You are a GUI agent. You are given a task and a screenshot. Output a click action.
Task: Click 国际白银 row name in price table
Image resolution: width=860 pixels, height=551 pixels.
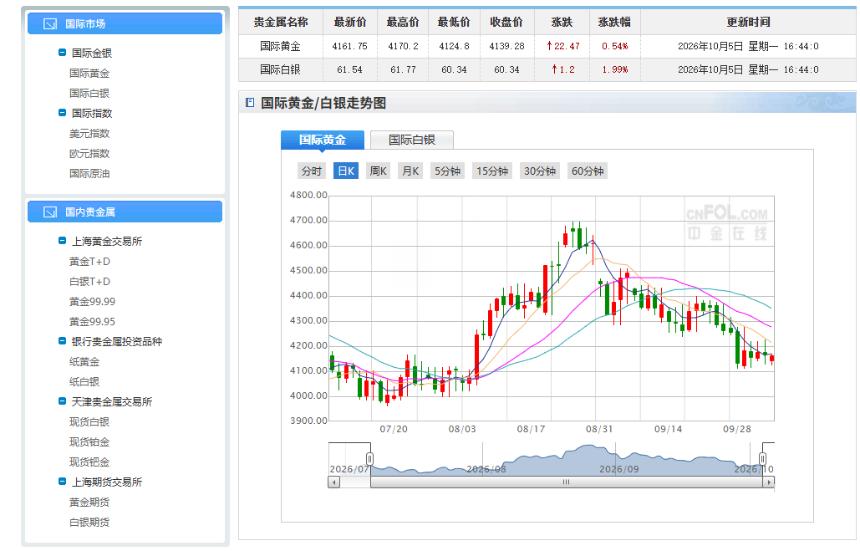point(280,70)
